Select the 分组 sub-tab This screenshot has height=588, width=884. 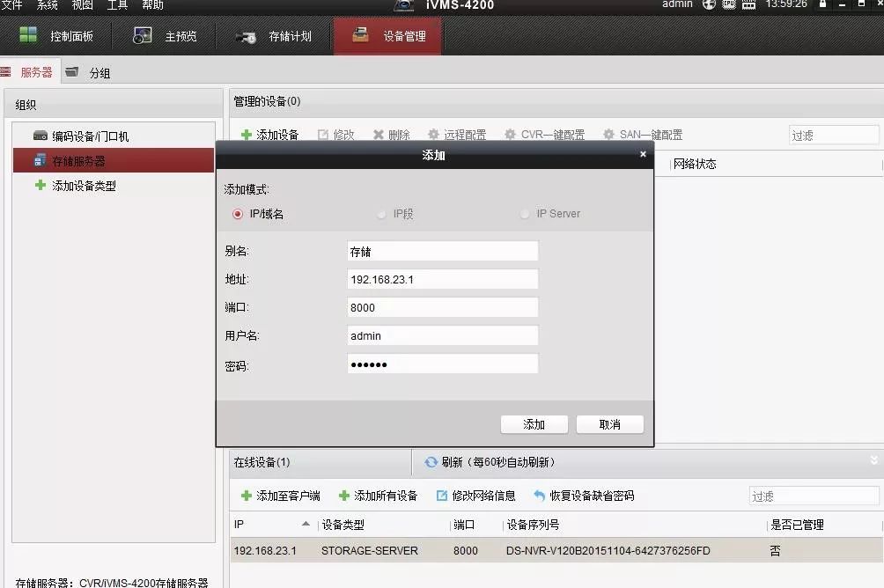89,73
